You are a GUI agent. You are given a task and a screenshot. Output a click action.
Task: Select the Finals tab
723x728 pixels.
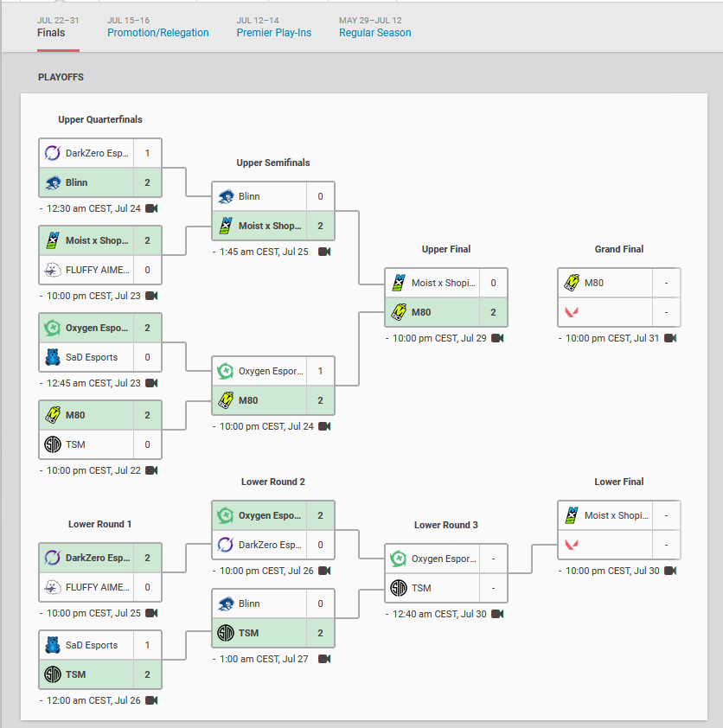pos(51,33)
